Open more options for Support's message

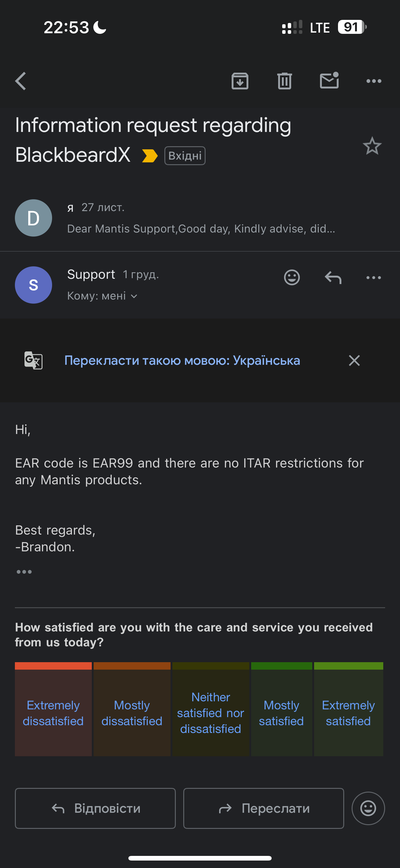coord(374,278)
